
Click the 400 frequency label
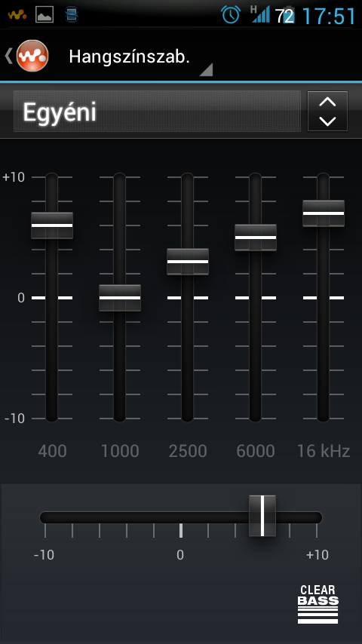[x=52, y=451]
